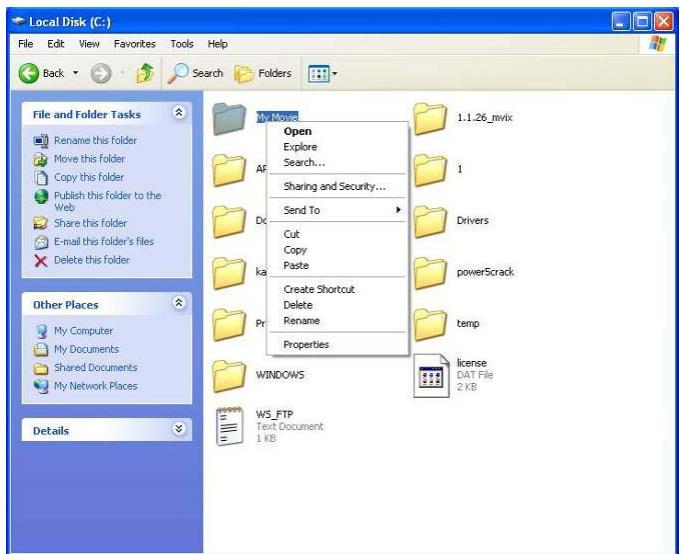Collapse the Other Places panel
Viewport: 682px width, 554px height.
point(179,303)
